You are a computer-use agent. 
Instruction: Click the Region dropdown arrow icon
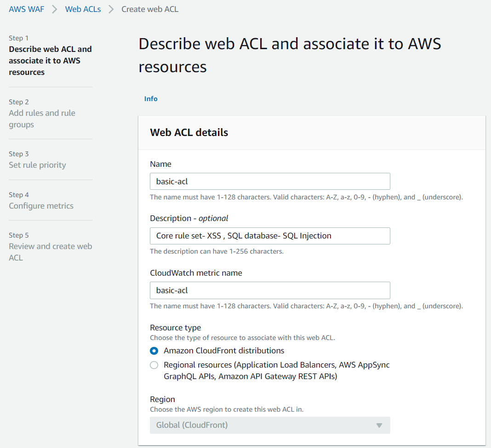point(379,425)
